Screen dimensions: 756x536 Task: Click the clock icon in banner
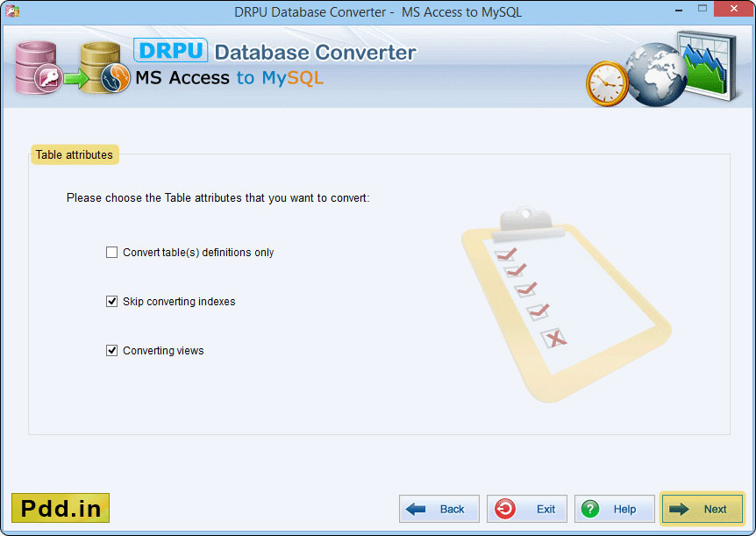[607, 83]
